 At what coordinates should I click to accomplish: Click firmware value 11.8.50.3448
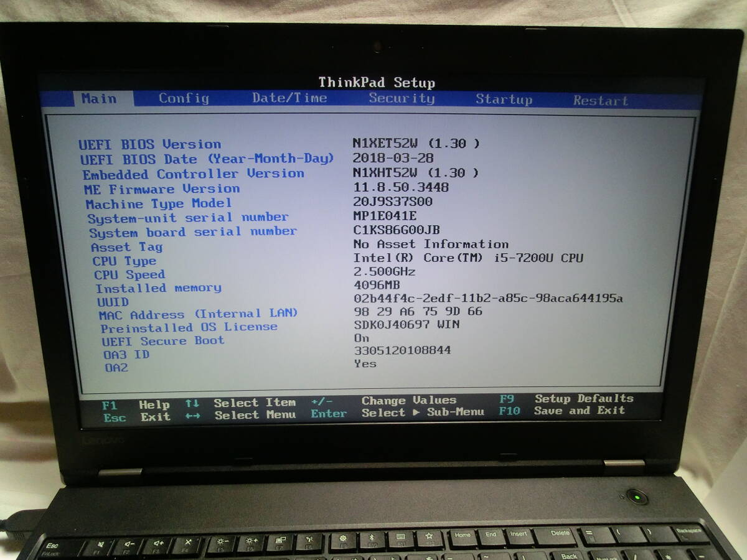[400, 187]
